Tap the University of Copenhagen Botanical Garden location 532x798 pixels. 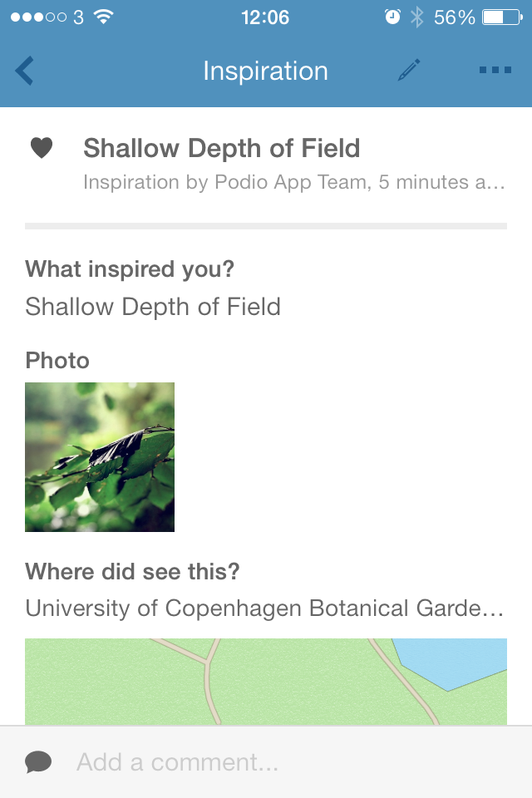[x=264, y=608]
